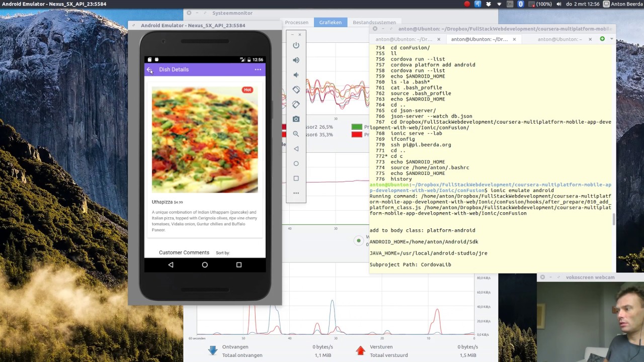Click the emulator volume up button
This screenshot has width=644, height=362.
[x=296, y=60]
